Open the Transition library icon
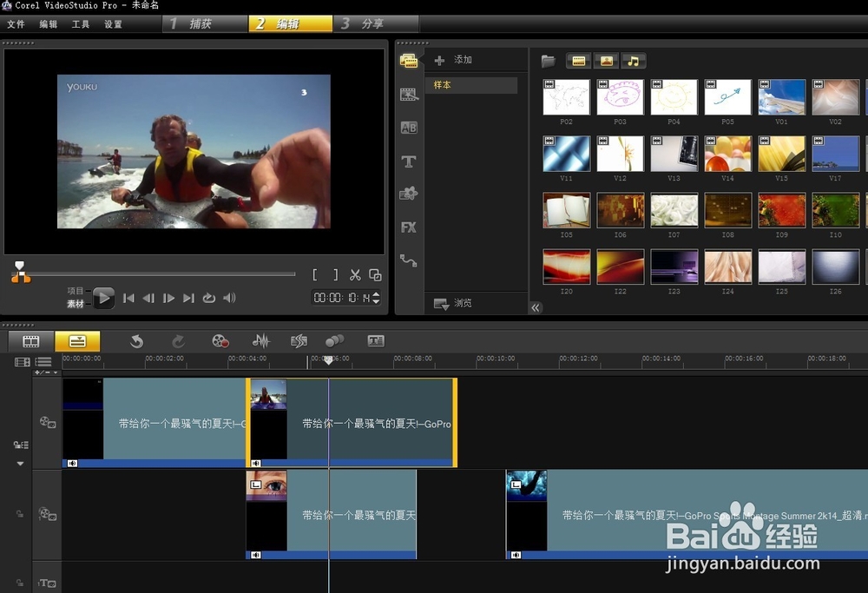 coord(409,95)
